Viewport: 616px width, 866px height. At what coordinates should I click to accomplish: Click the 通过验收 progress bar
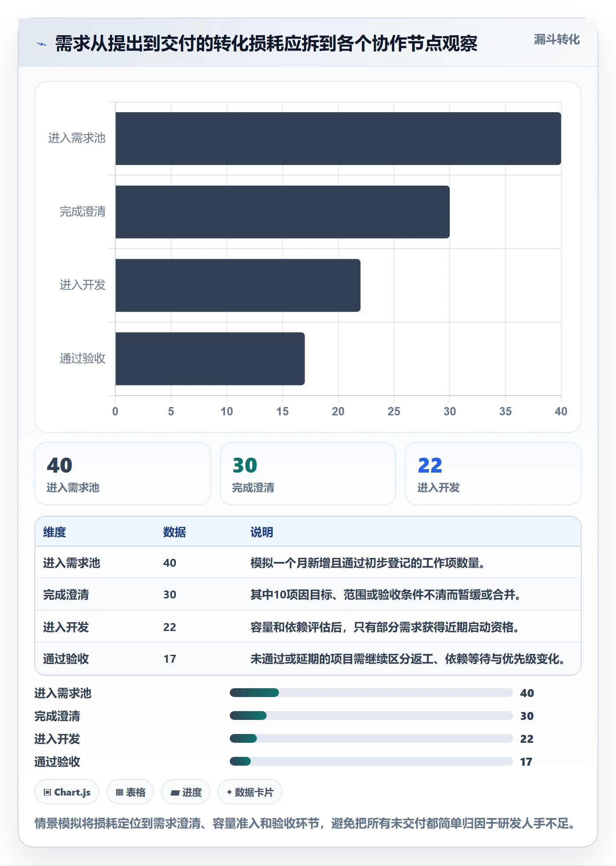coord(371,761)
